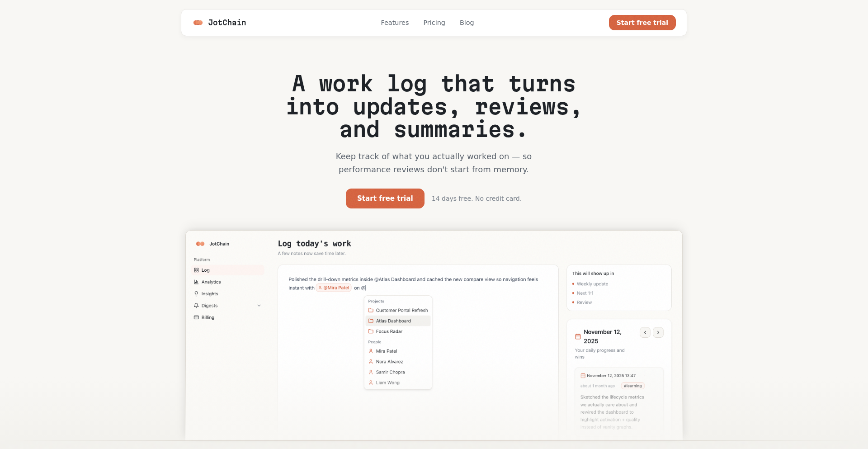Expand the Digests section chevron
Image resolution: width=868 pixels, height=449 pixels.
[259, 306]
